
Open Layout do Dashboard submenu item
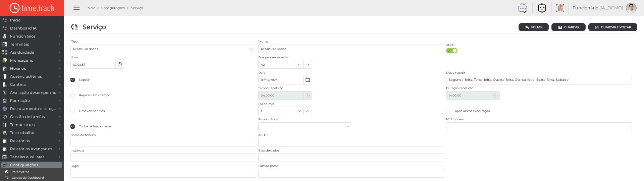pos(28,178)
